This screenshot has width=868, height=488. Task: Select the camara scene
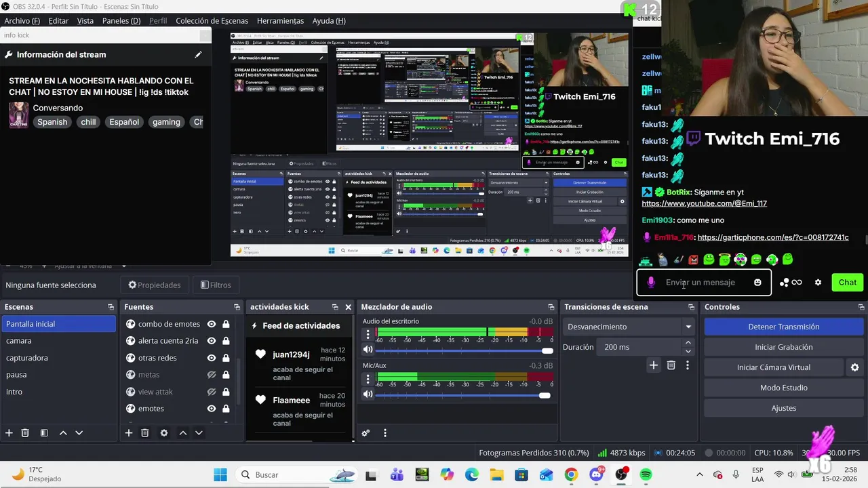pos(58,341)
